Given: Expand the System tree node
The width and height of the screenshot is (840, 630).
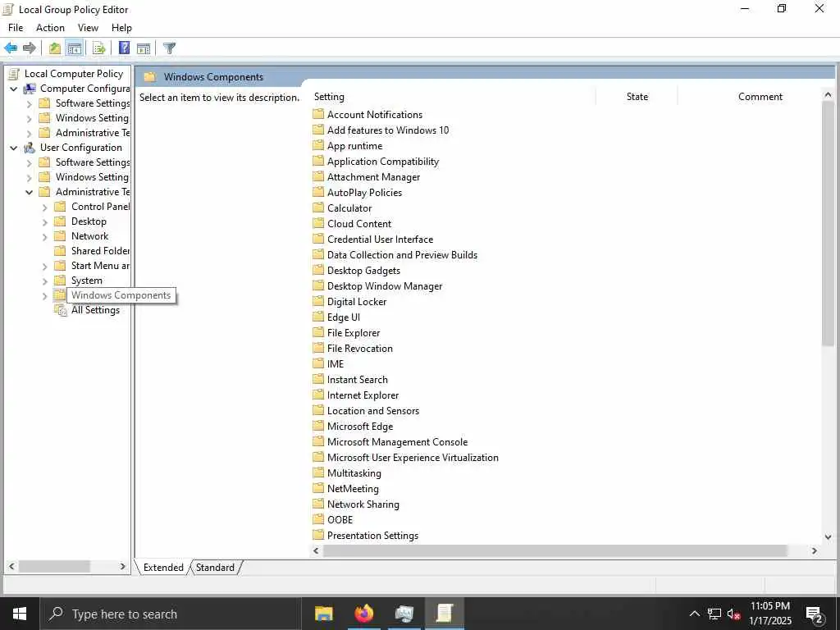Looking at the screenshot, I should (x=45, y=281).
